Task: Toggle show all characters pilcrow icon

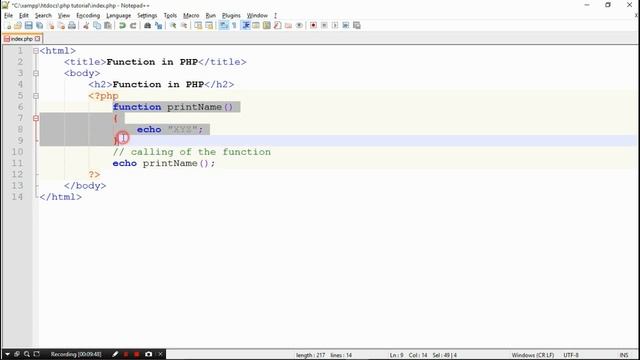Action: [234, 25]
